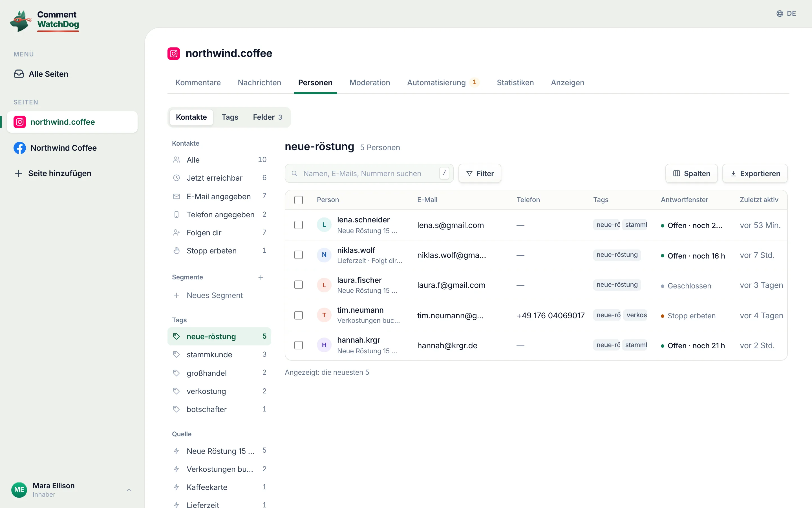Focus the names, emails, numbers search field
This screenshot has width=812, height=508.
[x=369, y=173]
